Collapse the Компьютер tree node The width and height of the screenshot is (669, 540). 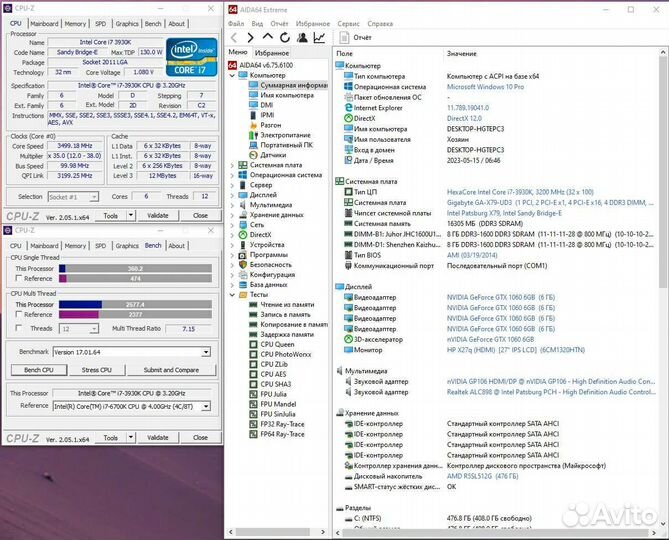[233, 75]
